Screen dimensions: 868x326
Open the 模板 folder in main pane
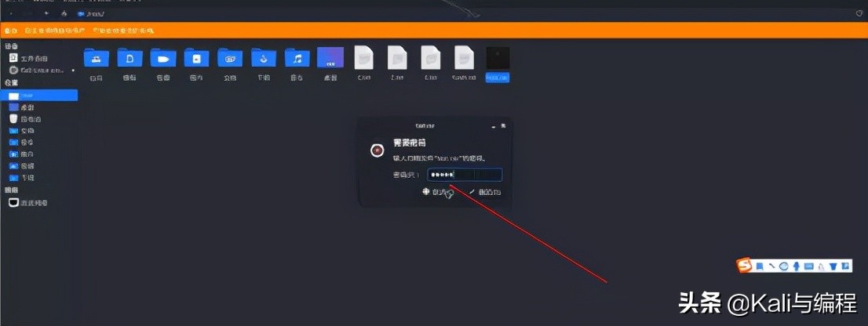130,65
